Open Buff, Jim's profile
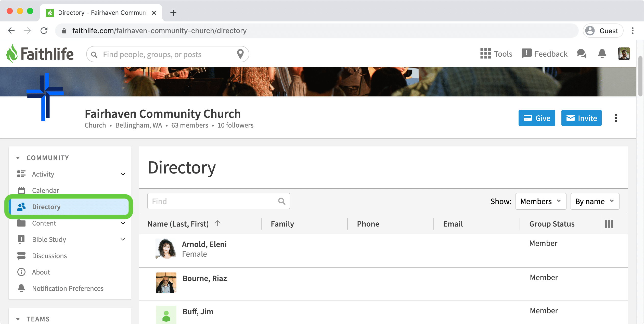 click(198, 311)
